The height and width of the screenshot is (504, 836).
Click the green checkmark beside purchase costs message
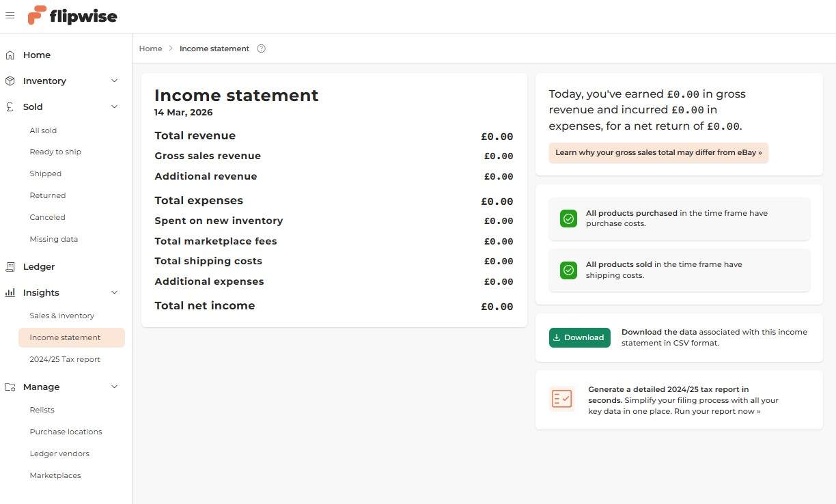(568, 219)
